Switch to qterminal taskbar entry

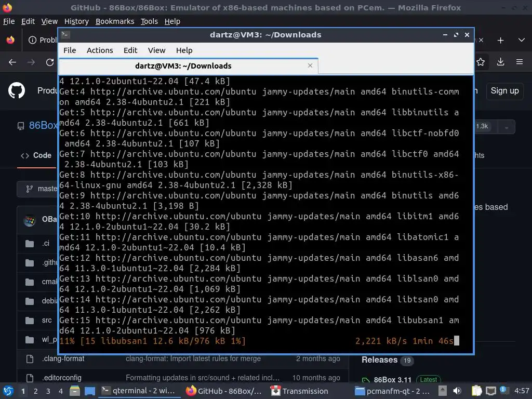pos(138,391)
